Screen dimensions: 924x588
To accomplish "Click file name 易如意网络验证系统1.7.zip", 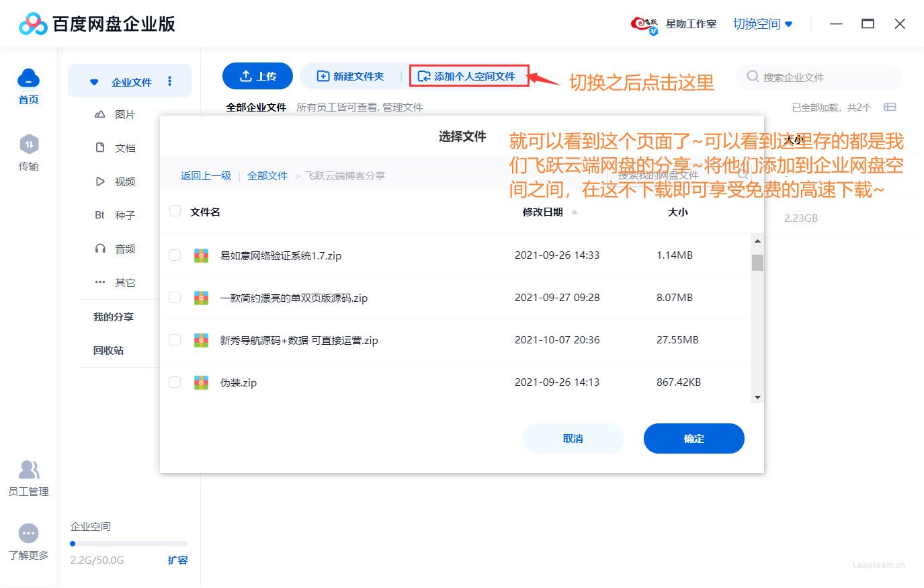I will tap(281, 255).
